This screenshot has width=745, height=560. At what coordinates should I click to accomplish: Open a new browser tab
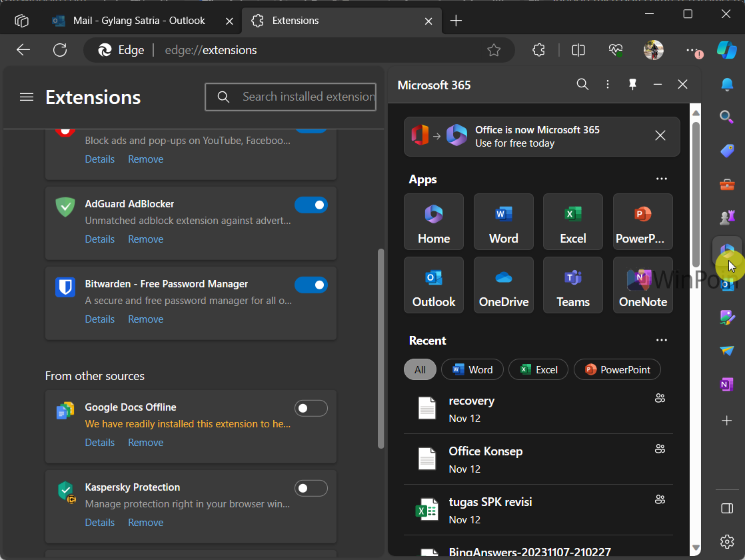[x=456, y=21]
